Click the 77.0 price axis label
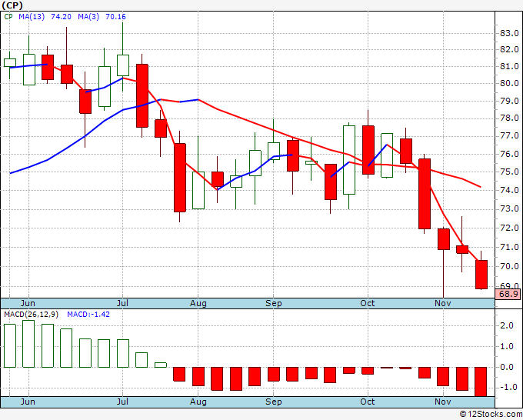The width and height of the screenshot is (523, 420). [x=509, y=136]
